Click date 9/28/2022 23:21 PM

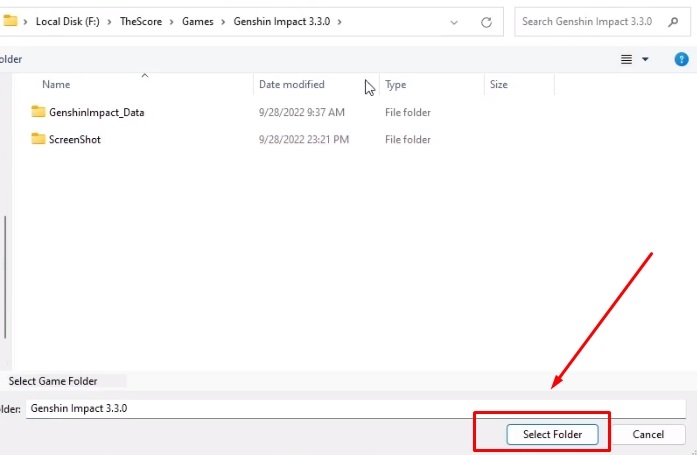304,140
